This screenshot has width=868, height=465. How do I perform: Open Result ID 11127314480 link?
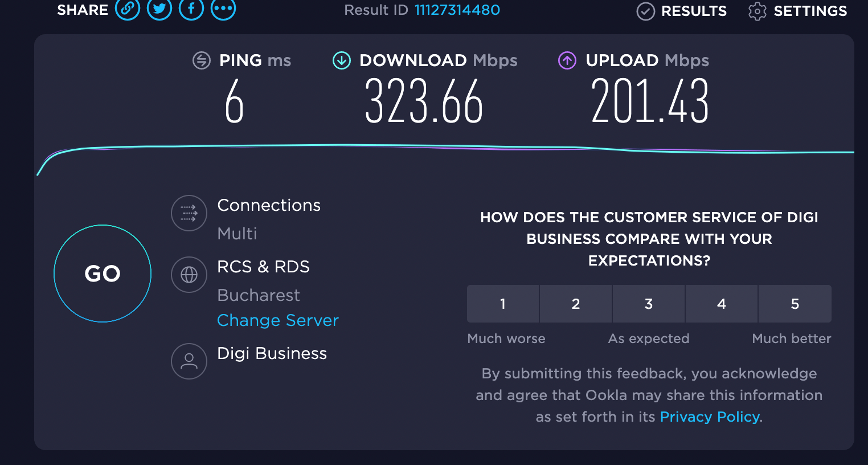(x=457, y=10)
